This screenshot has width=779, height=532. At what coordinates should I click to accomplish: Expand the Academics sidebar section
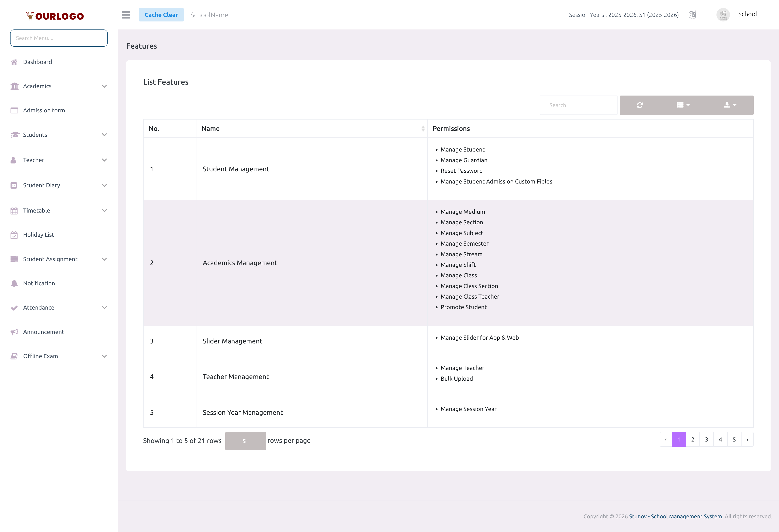[x=104, y=86]
